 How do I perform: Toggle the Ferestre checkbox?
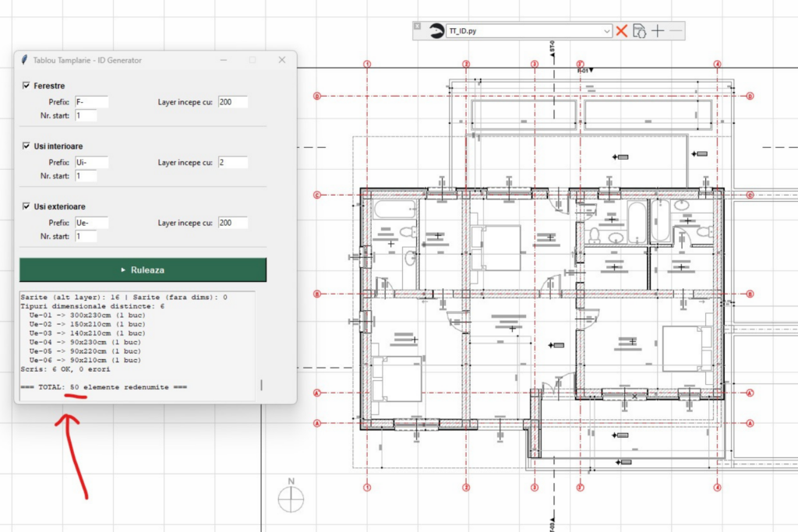[x=26, y=86]
